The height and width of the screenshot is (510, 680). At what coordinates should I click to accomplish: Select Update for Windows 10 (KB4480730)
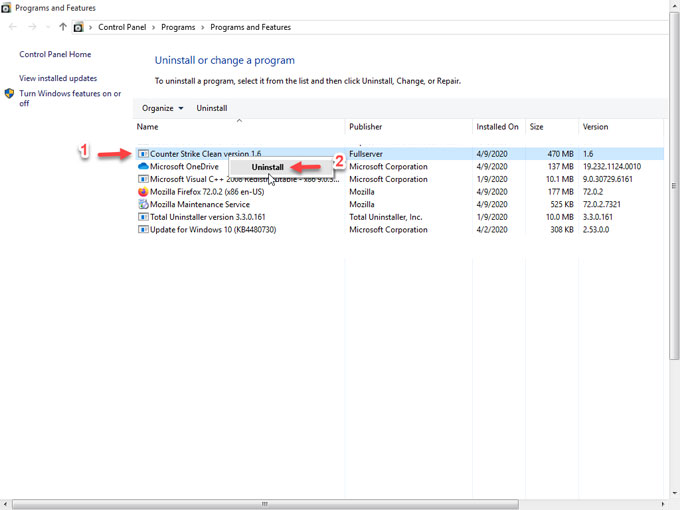point(213,229)
